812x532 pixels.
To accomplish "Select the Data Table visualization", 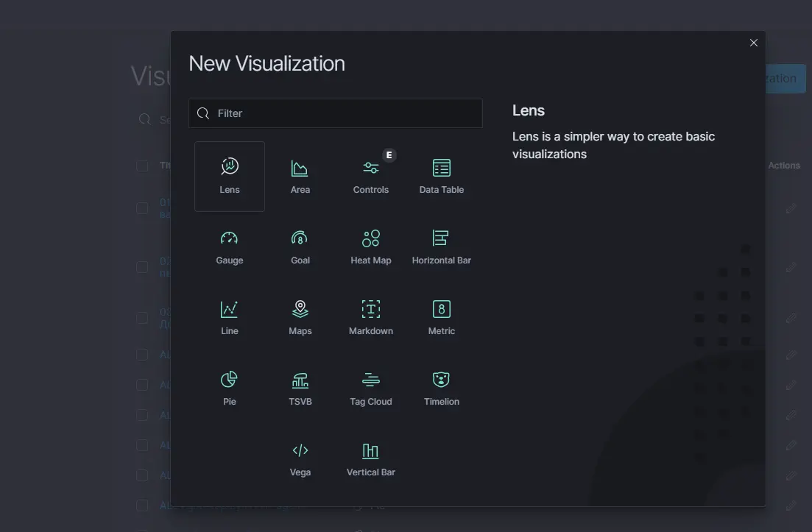I will coord(442,176).
